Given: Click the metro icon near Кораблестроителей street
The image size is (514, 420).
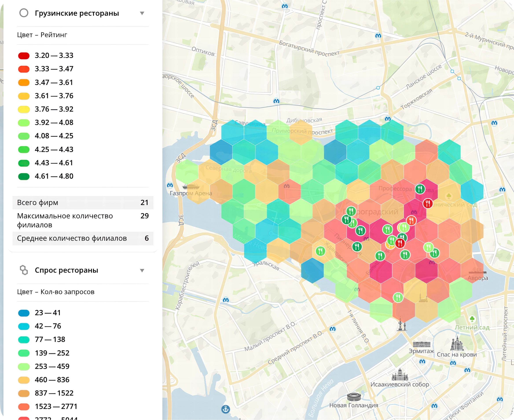Looking at the screenshot, I should point(226,300).
